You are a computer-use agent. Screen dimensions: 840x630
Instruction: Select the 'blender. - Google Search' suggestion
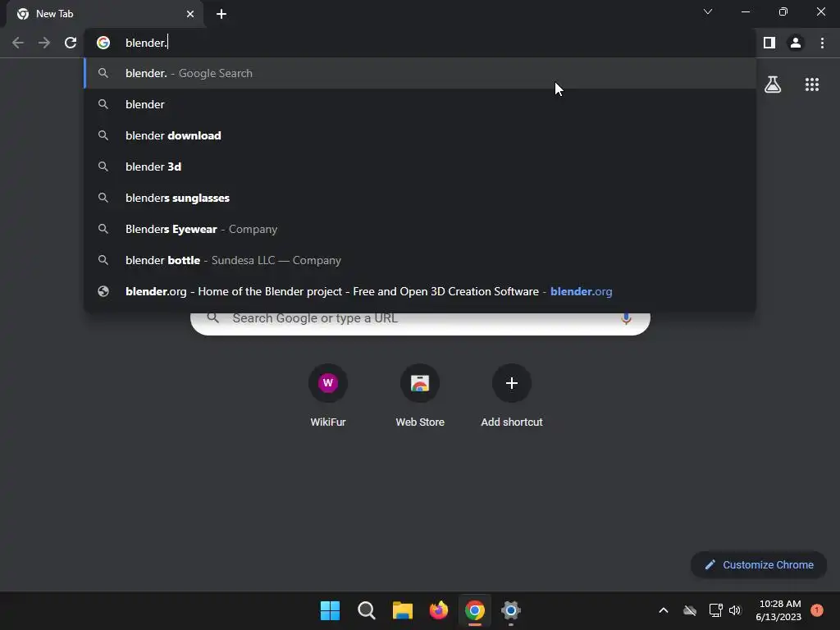[x=420, y=73]
